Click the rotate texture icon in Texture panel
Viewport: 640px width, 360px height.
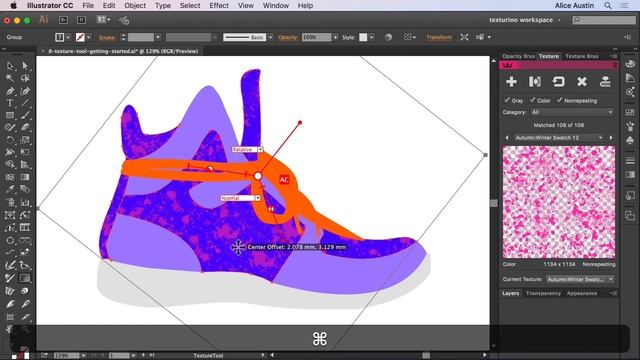click(558, 82)
